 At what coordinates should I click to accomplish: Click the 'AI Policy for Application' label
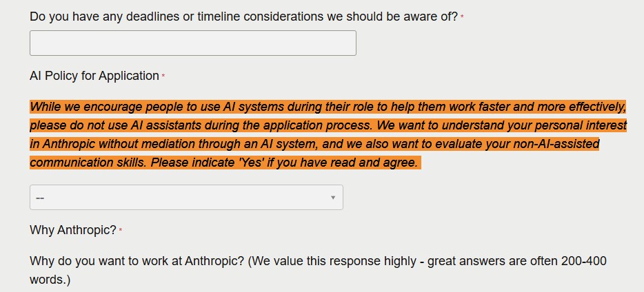point(94,76)
